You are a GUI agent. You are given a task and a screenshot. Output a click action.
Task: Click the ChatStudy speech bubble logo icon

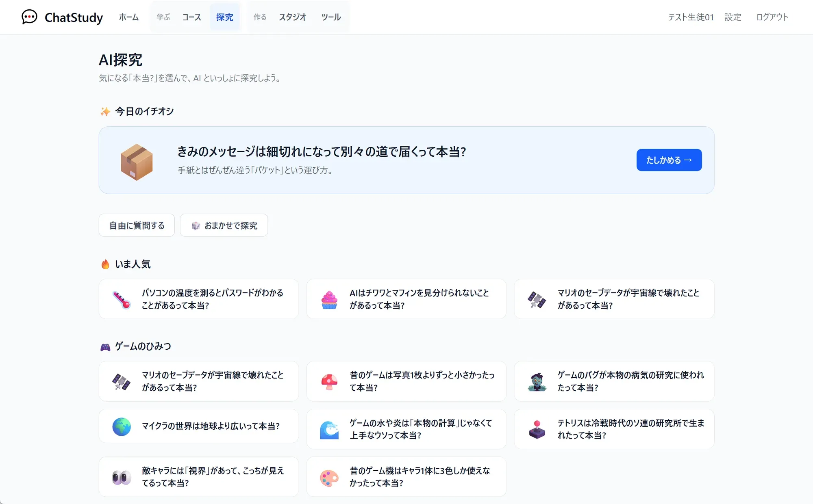tap(29, 17)
